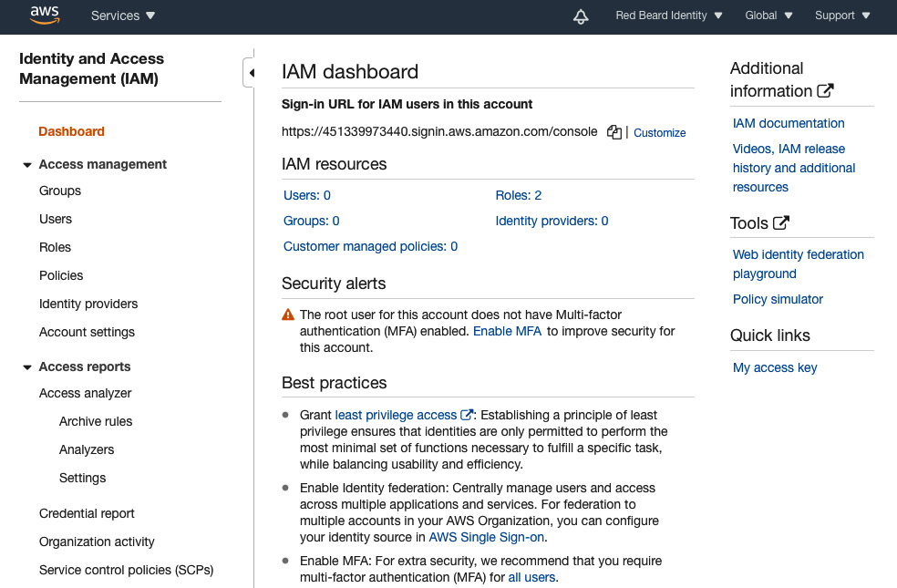Click the Customize sign-in URL link
The width and height of the screenshot is (897, 588).
coord(660,133)
